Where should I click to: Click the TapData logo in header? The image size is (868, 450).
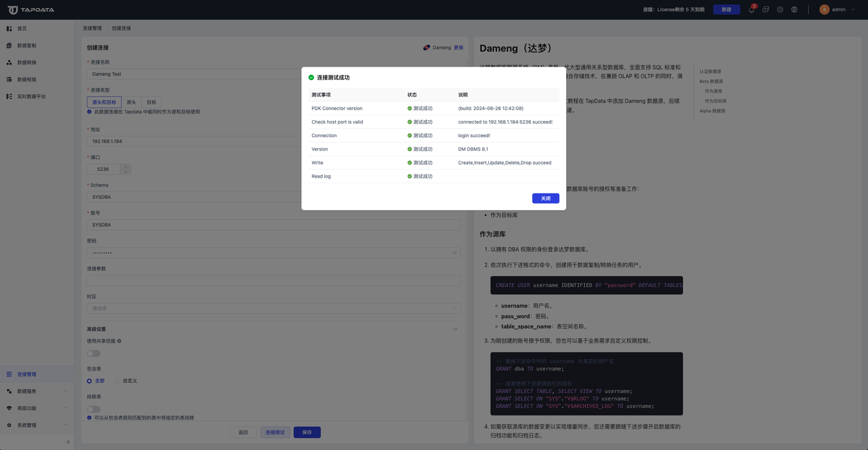coord(31,10)
